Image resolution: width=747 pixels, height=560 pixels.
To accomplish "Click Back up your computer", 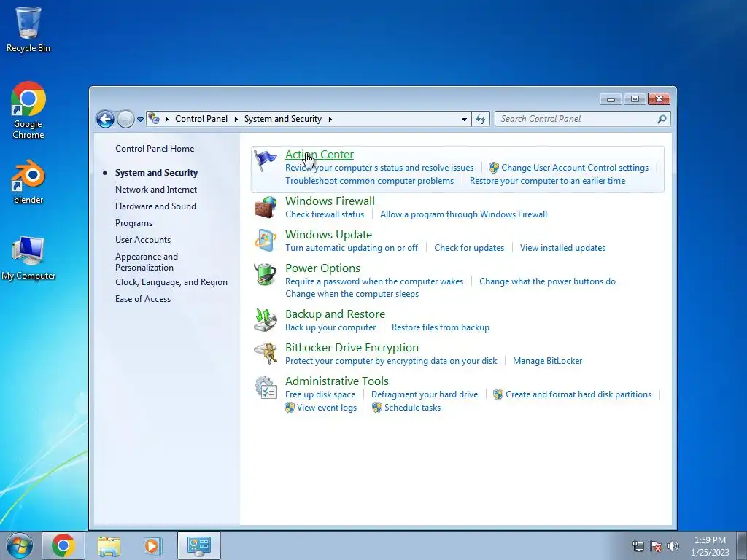I will tap(330, 327).
